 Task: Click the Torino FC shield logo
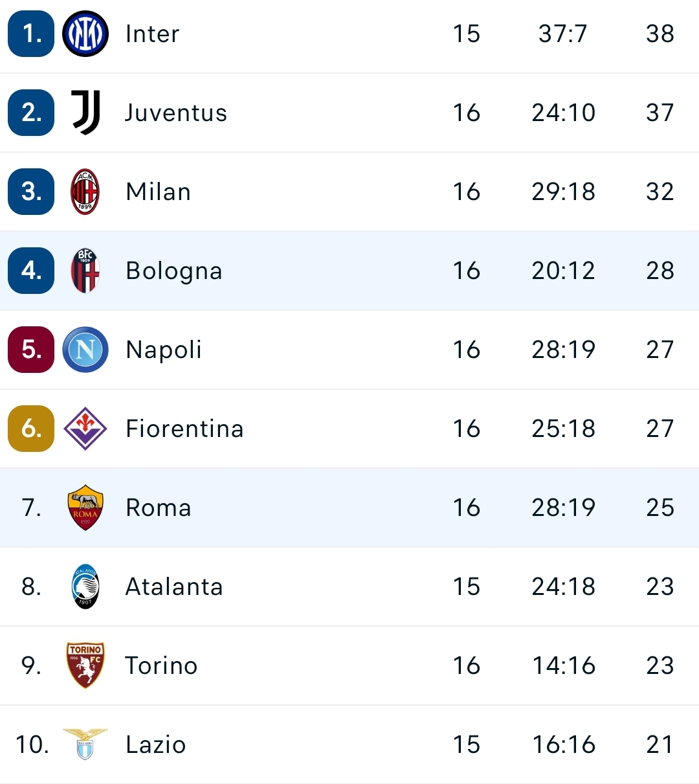click(x=85, y=666)
